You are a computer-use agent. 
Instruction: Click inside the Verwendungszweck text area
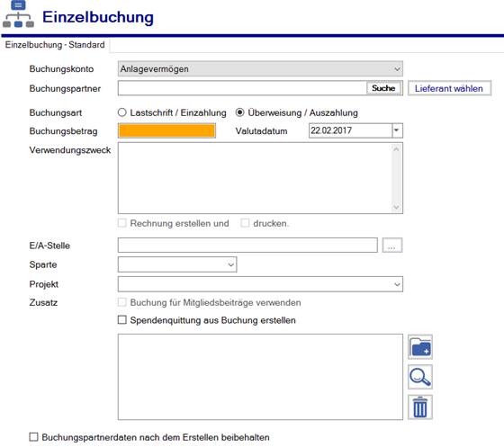pos(255,178)
